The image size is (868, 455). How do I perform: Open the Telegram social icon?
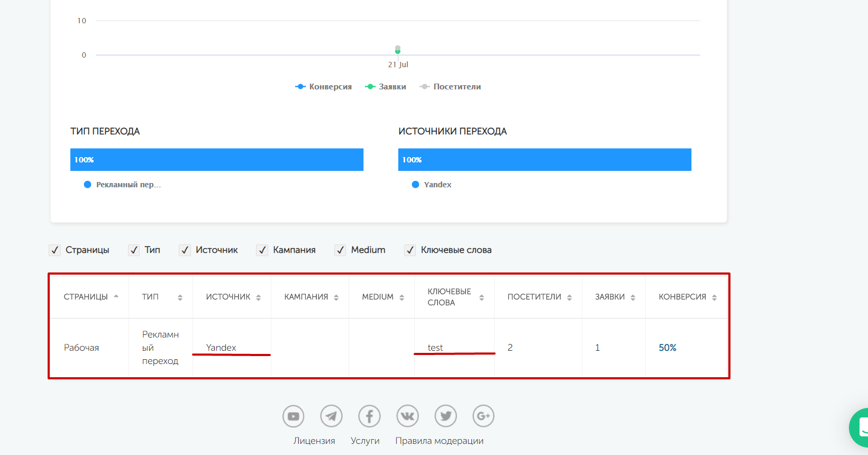click(x=331, y=416)
